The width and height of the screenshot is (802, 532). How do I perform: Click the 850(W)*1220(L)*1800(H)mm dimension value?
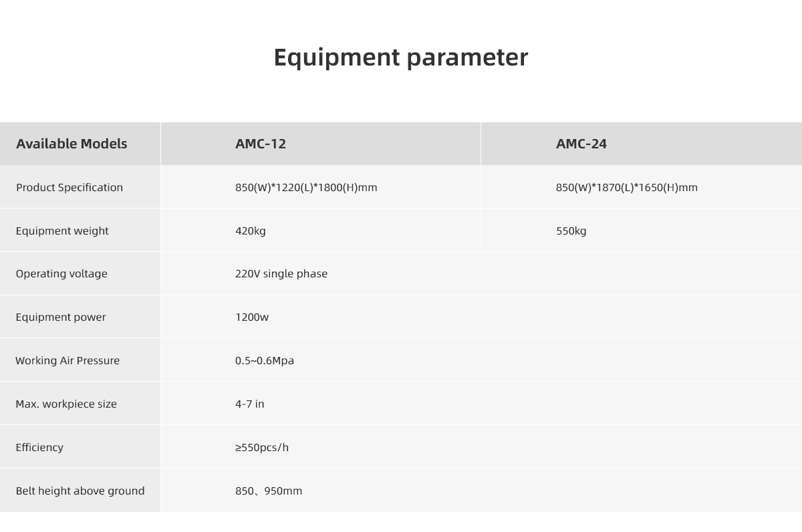coord(306,187)
